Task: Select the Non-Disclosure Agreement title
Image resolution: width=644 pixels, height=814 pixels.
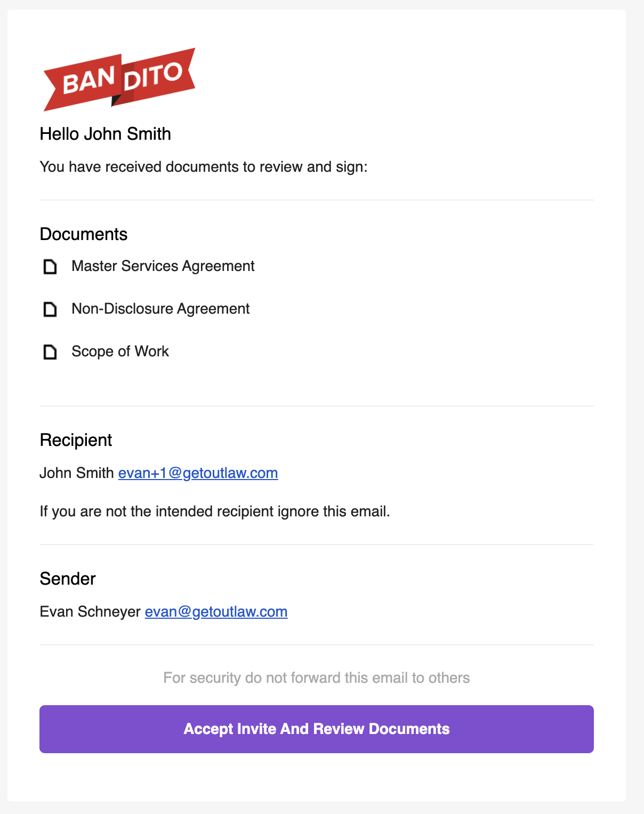Action: (160, 308)
